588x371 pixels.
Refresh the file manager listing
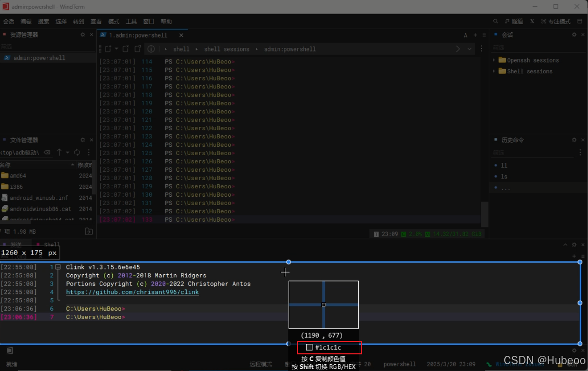tap(77, 152)
